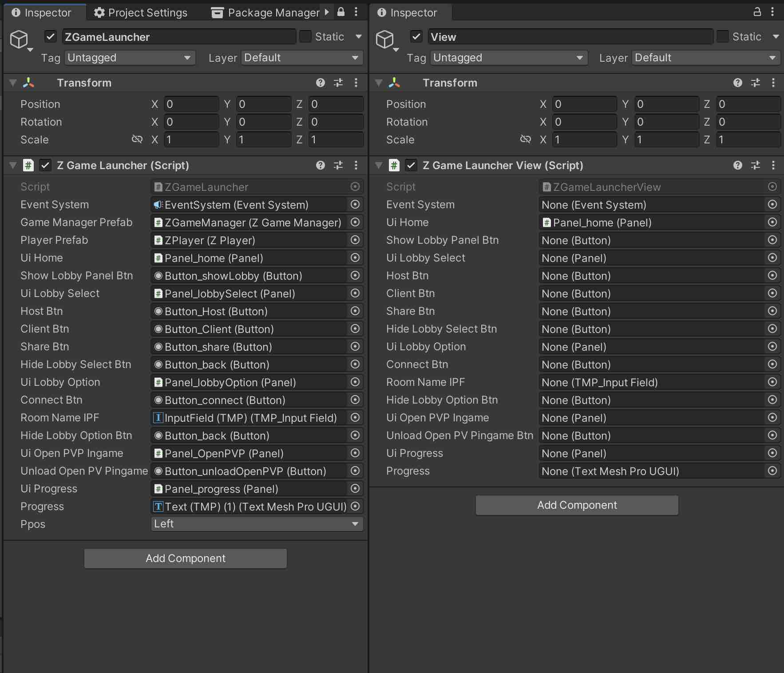This screenshot has width=784, height=673.
Task: Show more tabs arrow in left panel
Action: (327, 12)
